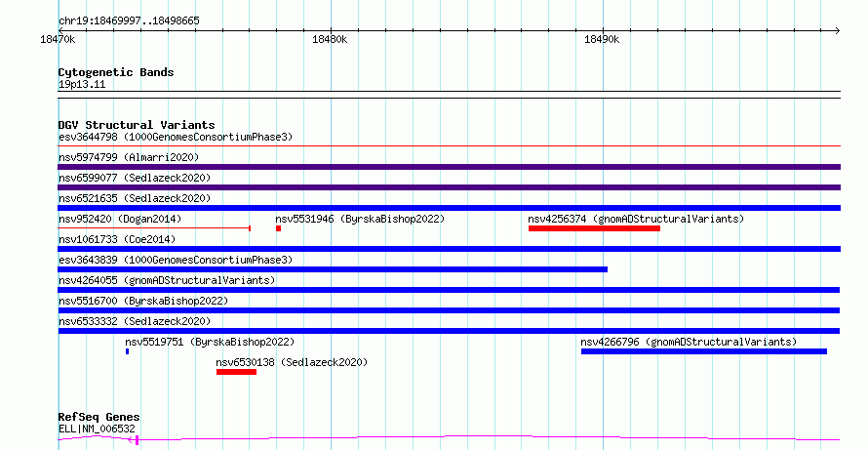The image size is (868, 450).
Task: Click the DGV Structural Variants track title
Action: click(x=137, y=125)
